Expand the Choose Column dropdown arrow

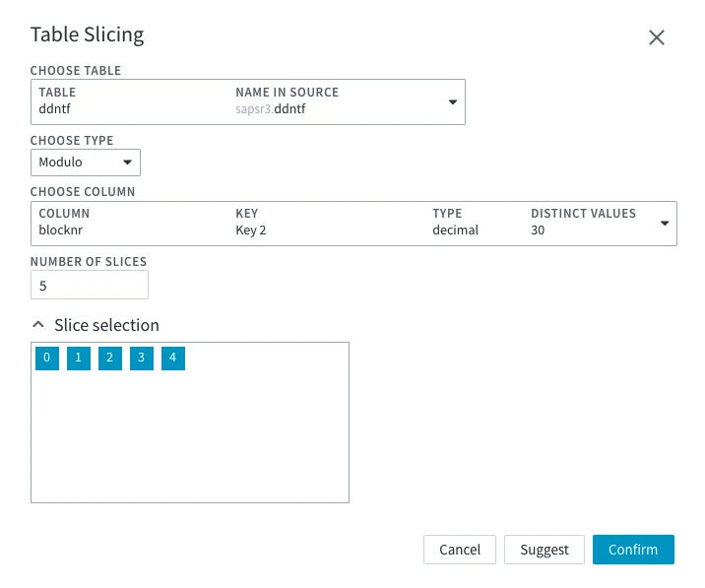pos(665,224)
